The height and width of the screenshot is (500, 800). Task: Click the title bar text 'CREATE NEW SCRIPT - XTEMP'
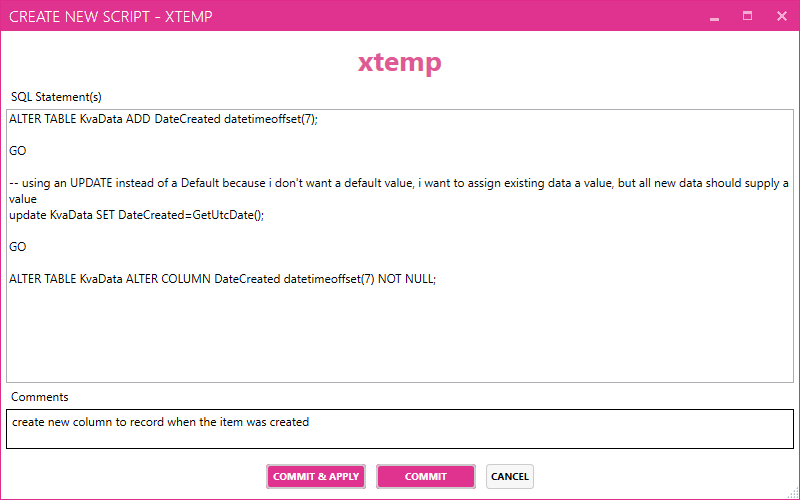pyautogui.click(x=111, y=16)
